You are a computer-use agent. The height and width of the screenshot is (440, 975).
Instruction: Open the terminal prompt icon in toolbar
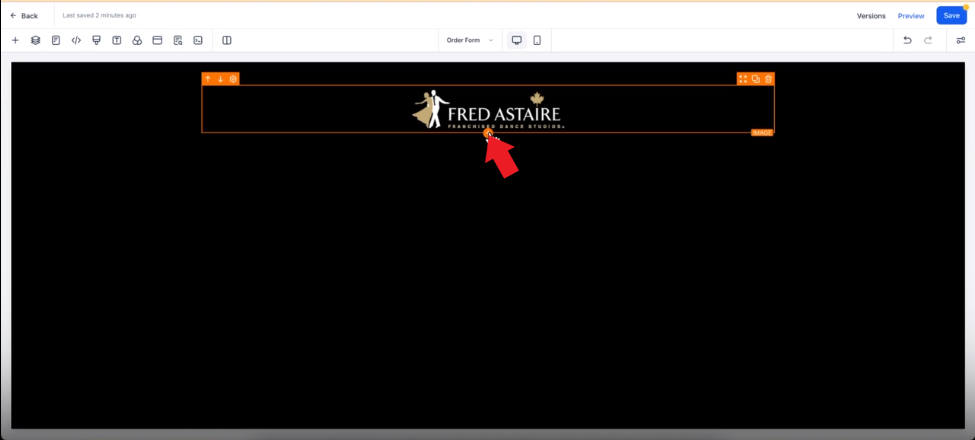(198, 40)
